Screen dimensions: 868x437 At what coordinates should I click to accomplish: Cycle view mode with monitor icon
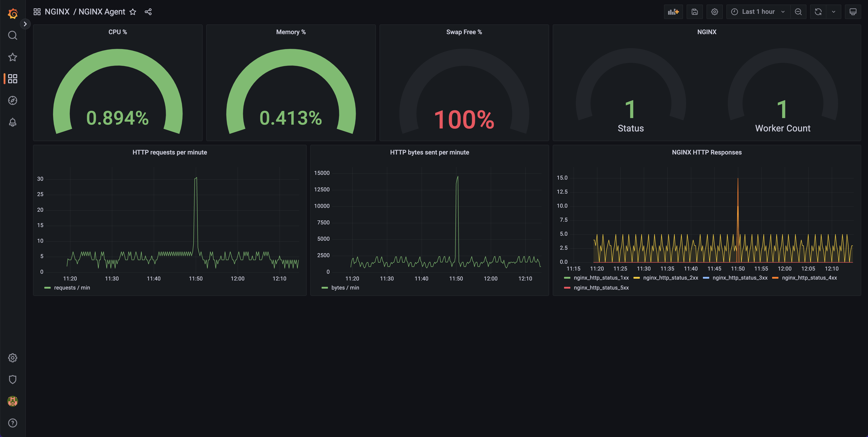(x=853, y=12)
